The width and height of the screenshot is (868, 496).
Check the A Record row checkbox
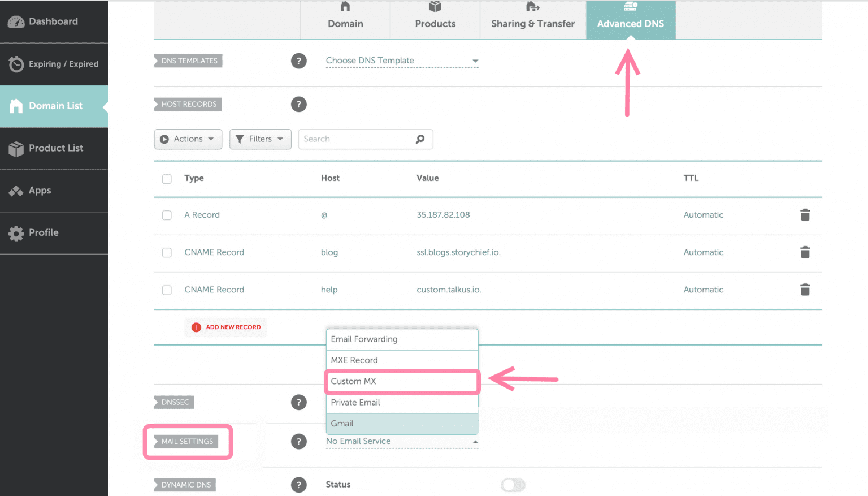(167, 215)
